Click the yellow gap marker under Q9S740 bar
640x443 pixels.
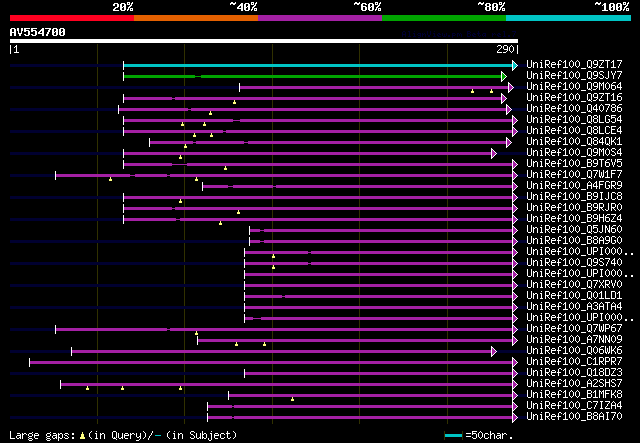(x=273, y=267)
